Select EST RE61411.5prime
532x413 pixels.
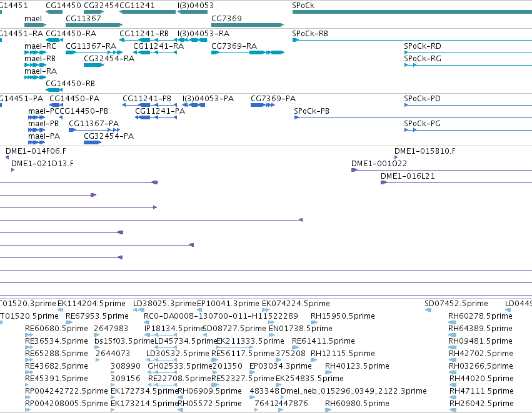(323, 341)
